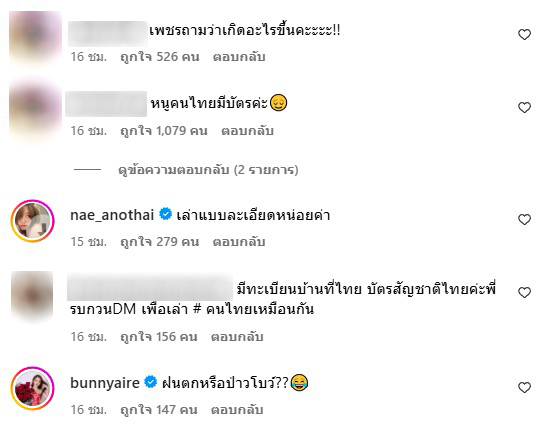Click bunnyaire's verified badge
The image size is (544, 435).
click(151, 382)
